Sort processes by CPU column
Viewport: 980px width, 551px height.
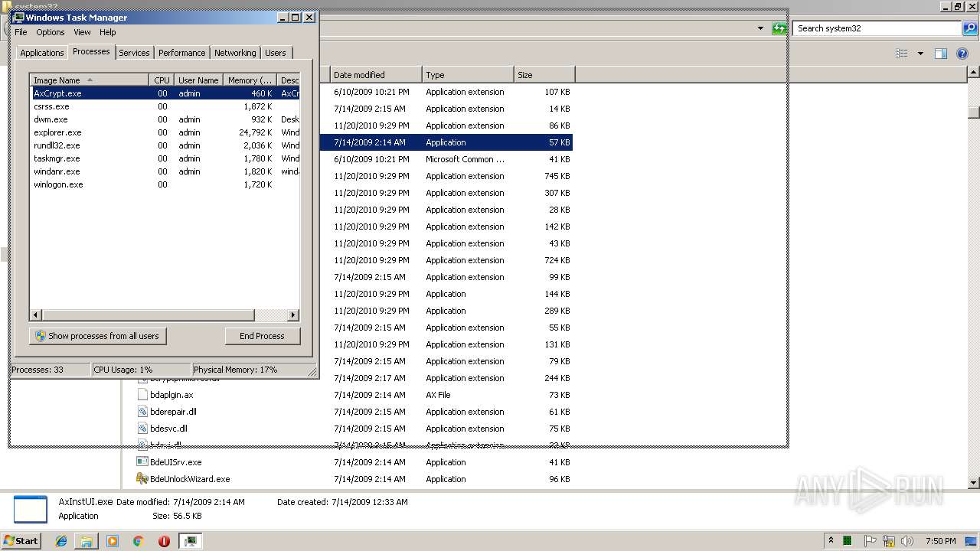tap(162, 80)
